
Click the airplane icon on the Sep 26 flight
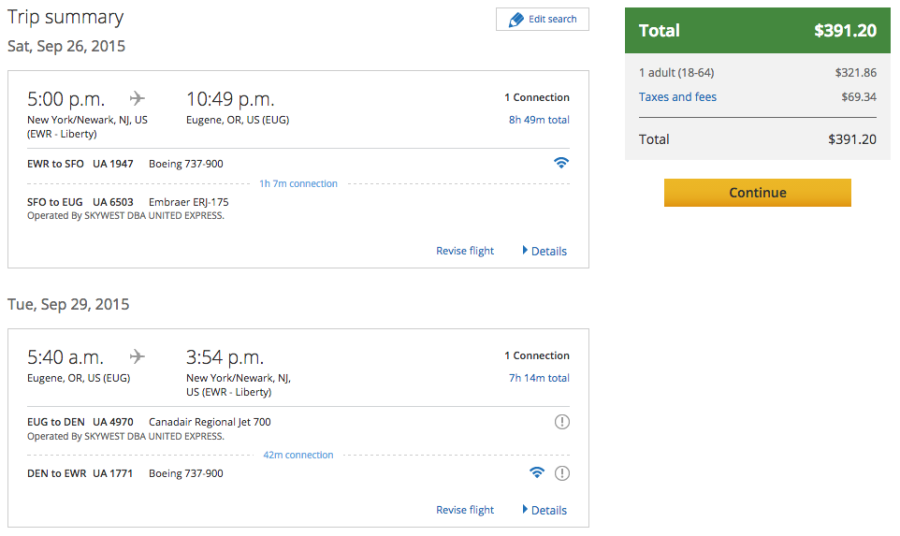click(137, 98)
